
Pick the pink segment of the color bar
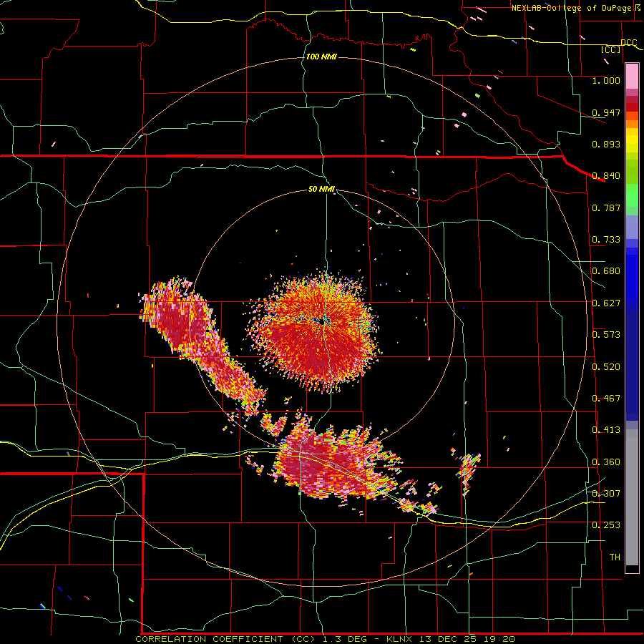[632, 77]
